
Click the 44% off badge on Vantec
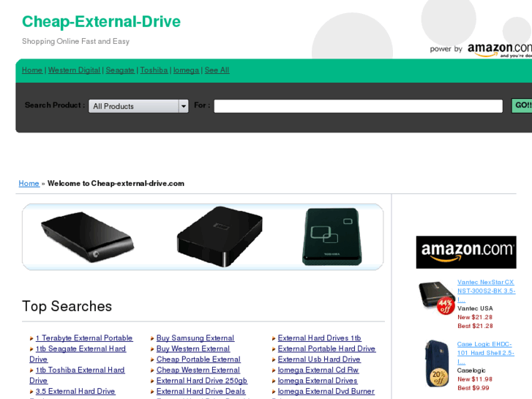point(445,306)
